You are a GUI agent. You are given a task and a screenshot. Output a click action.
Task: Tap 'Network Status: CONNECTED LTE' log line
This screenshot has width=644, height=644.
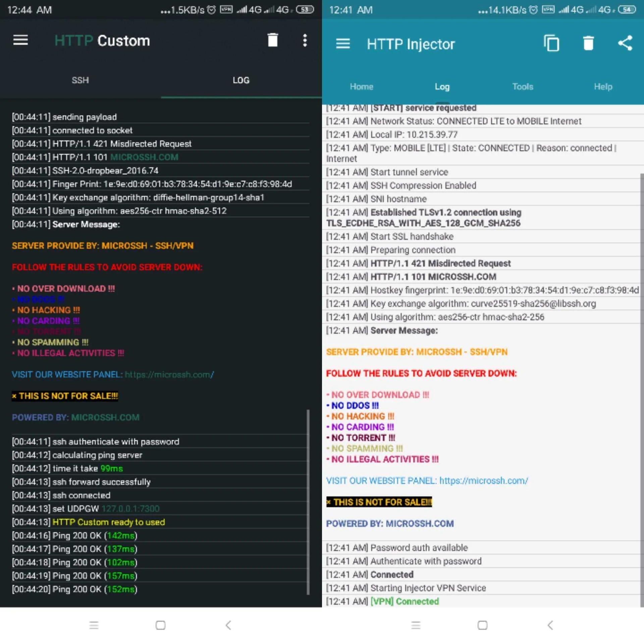click(454, 121)
